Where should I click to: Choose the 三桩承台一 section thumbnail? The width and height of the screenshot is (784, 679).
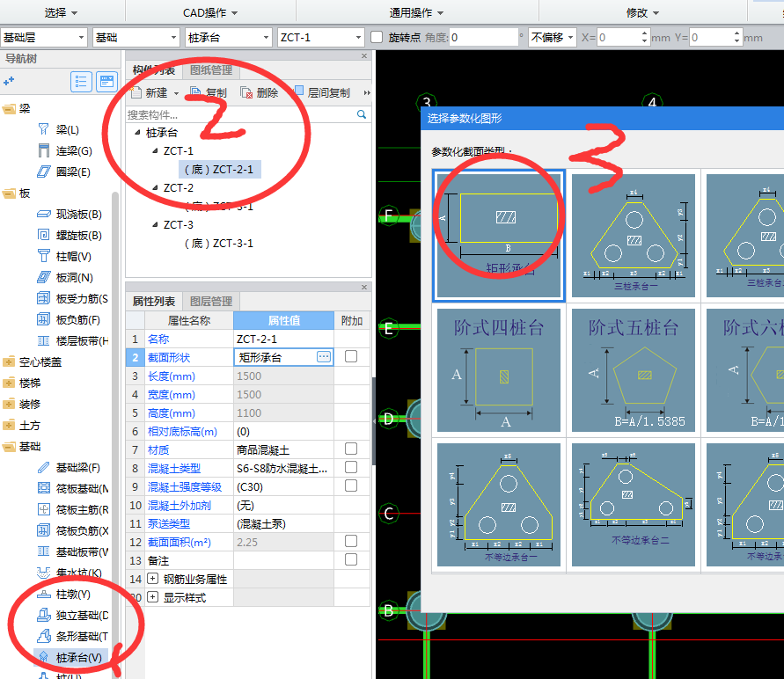[634, 236]
